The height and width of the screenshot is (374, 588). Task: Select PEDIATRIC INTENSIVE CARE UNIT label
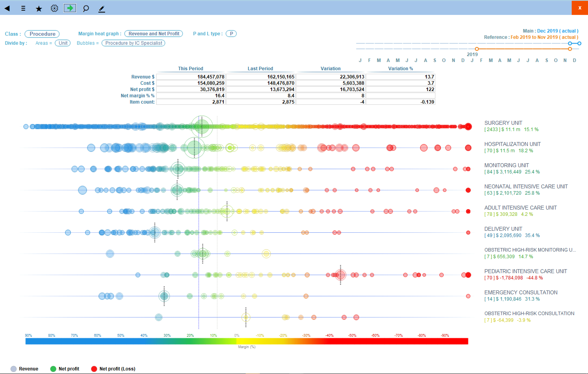[526, 271]
